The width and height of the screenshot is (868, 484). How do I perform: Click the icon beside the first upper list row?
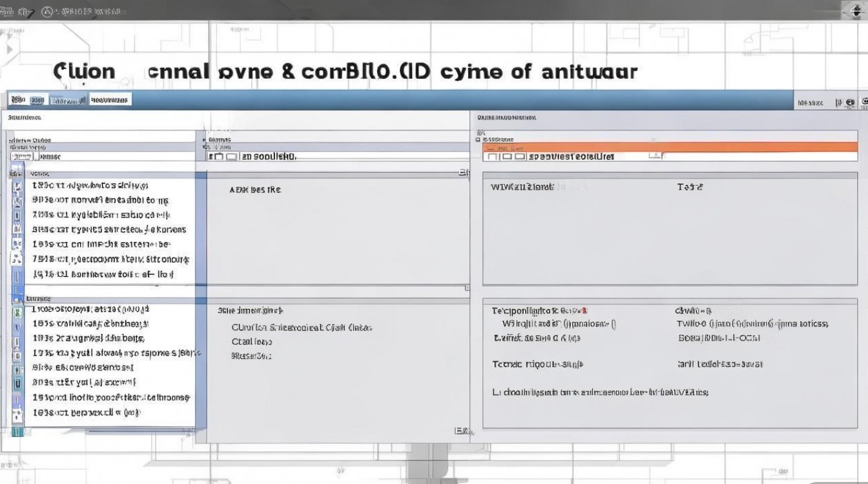pyautogui.click(x=17, y=186)
